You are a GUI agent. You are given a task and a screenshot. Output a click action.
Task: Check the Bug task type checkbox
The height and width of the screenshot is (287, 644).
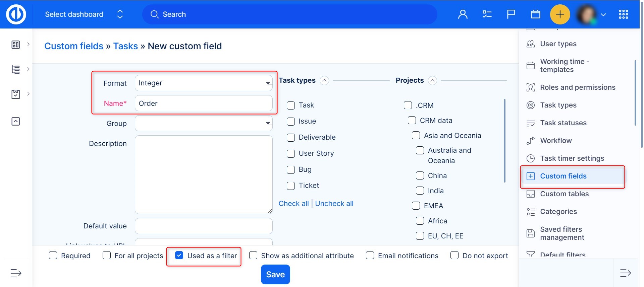point(291,170)
